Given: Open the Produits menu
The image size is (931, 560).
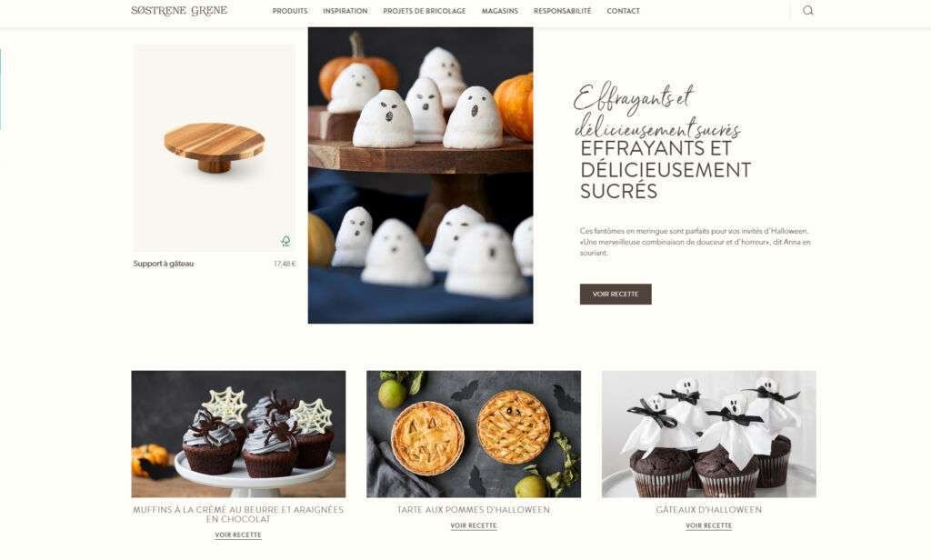Looking at the screenshot, I should tap(290, 11).
